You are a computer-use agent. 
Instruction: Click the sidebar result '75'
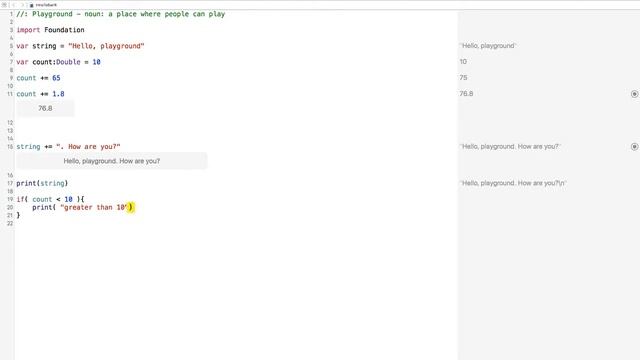point(463,78)
